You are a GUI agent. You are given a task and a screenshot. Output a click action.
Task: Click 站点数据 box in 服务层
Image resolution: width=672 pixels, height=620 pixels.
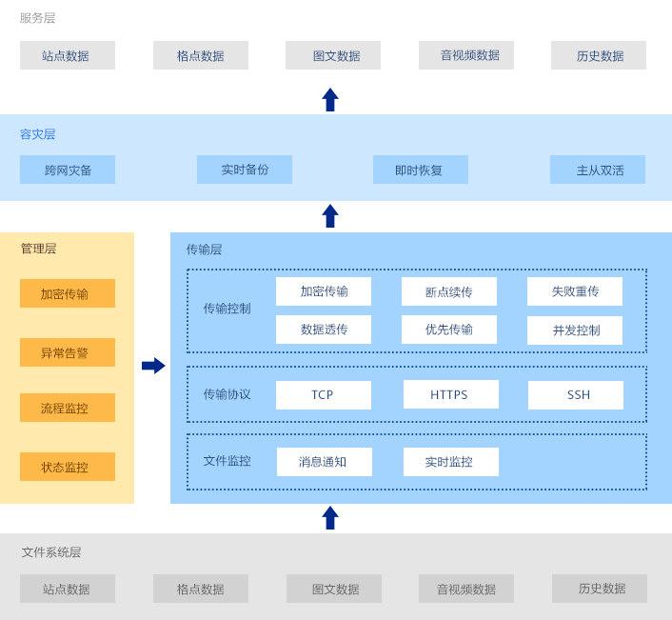point(67,55)
